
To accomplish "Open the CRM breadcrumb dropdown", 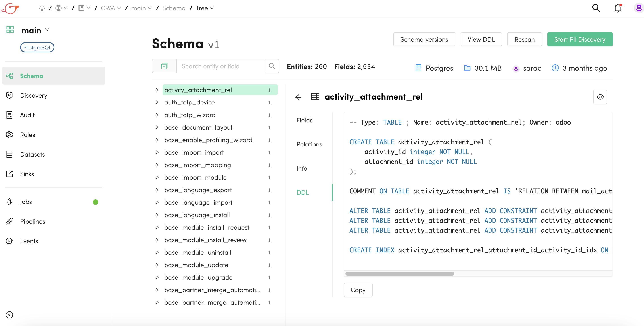I will tap(111, 8).
